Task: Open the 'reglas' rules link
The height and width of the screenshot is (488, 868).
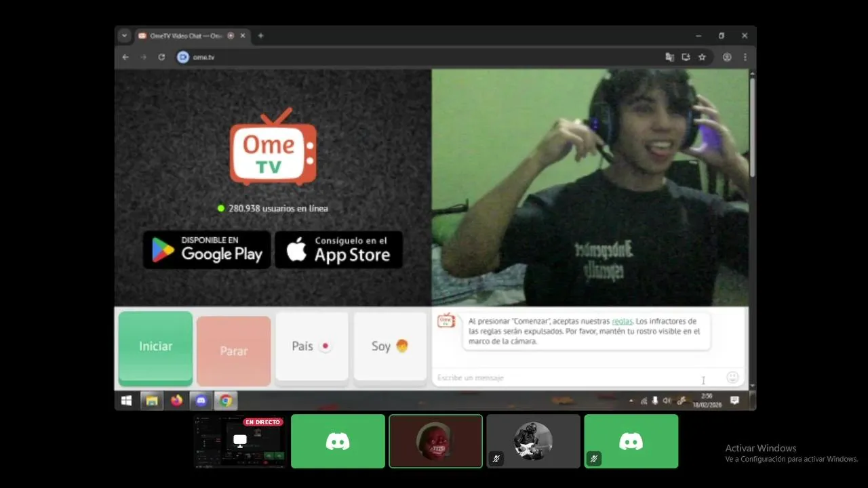Action: coord(622,321)
